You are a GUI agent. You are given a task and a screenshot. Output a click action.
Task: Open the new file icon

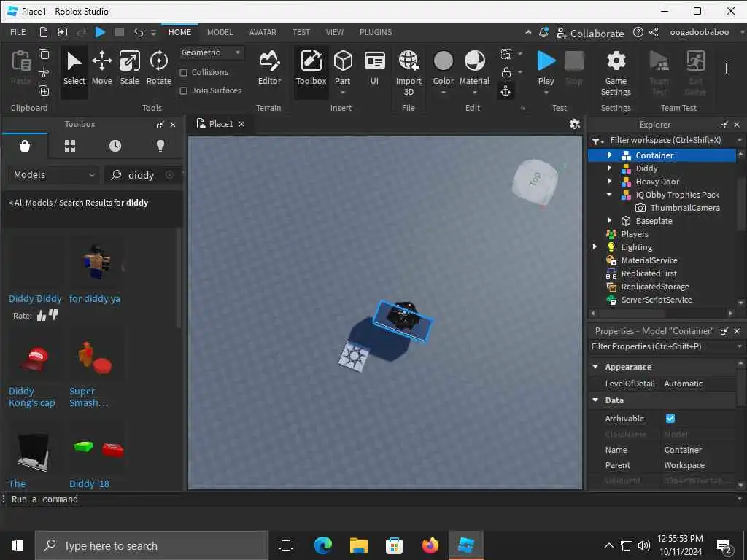(x=43, y=32)
